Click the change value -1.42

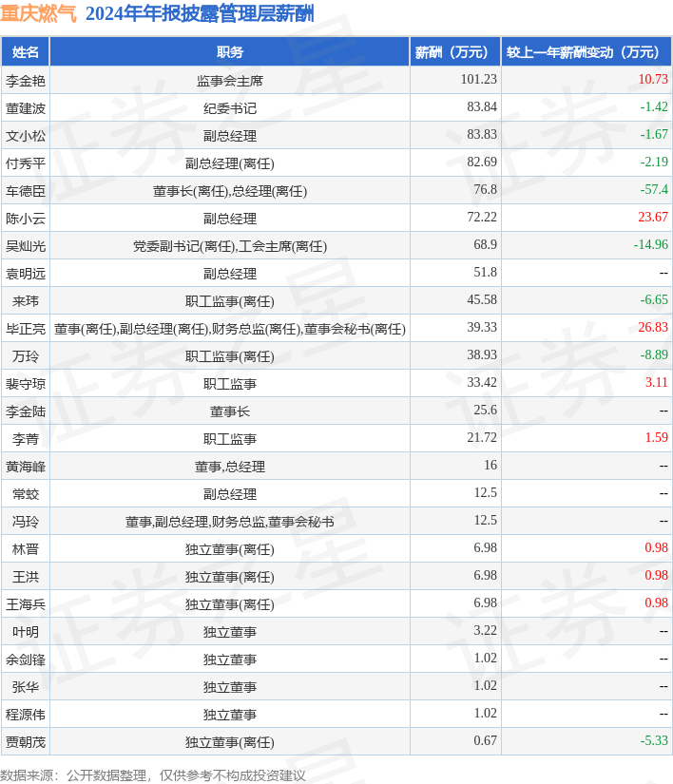click(654, 106)
